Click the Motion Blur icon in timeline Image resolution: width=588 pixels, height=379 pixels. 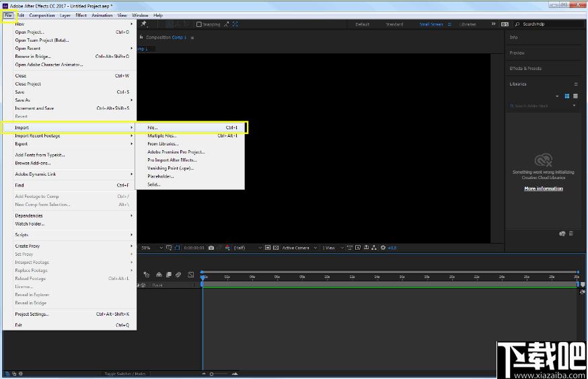178,275
